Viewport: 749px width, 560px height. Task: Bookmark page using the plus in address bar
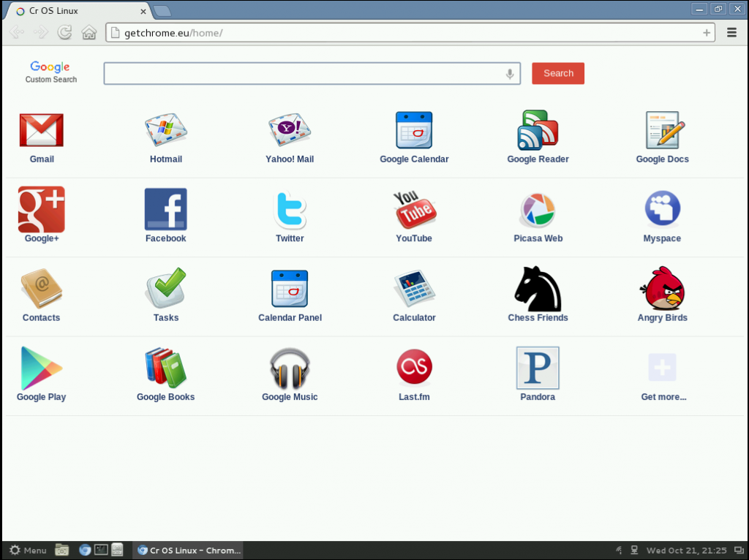click(x=707, y=32)
